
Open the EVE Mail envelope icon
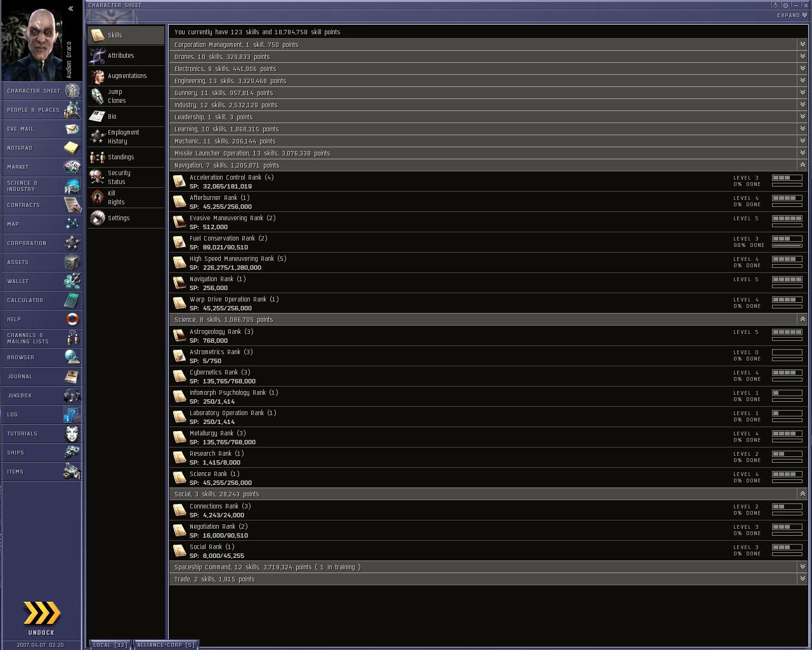pyautogui.click(x=72, y=129)
